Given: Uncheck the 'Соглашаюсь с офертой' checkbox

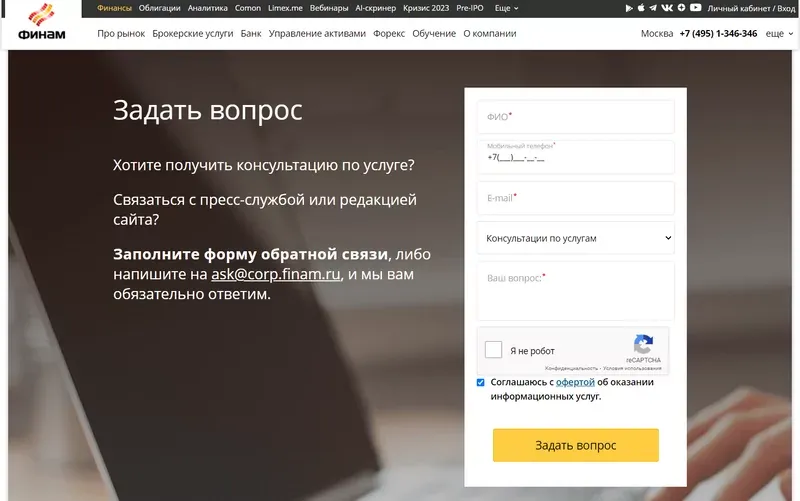Looking at the screenshot, I should [481, 382].
